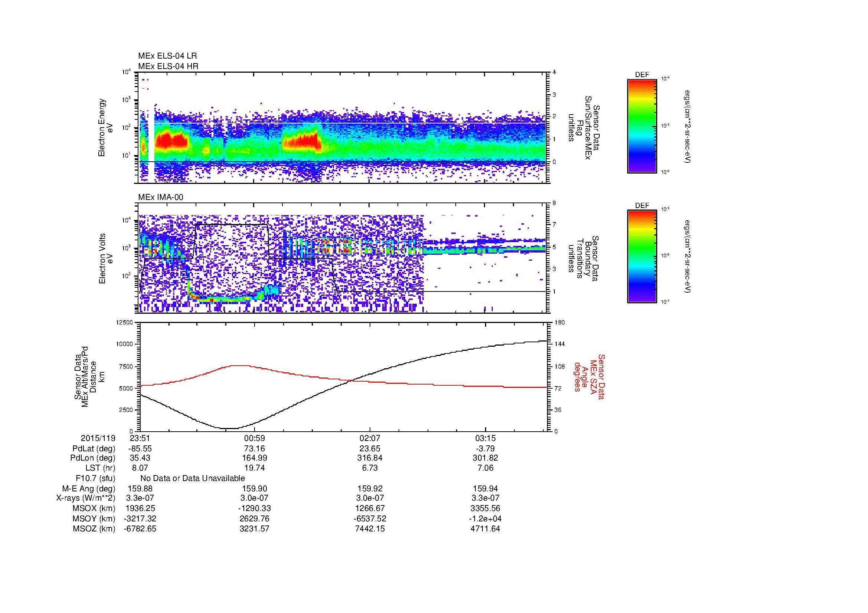
Task: Click 'No Data or Data Unavailable' text
Action: pos(193,478)
